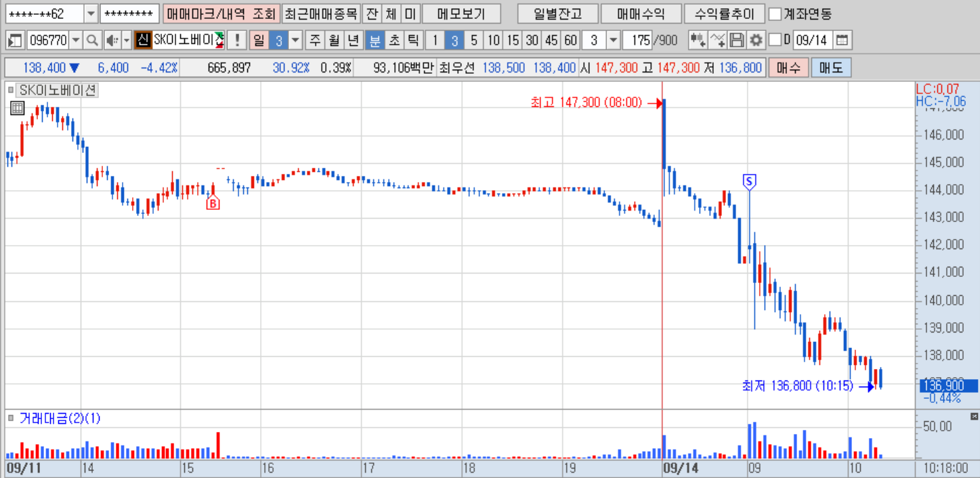980x478 pixels.
Task: Set a 30 minute interval
Action: (532, 41)
